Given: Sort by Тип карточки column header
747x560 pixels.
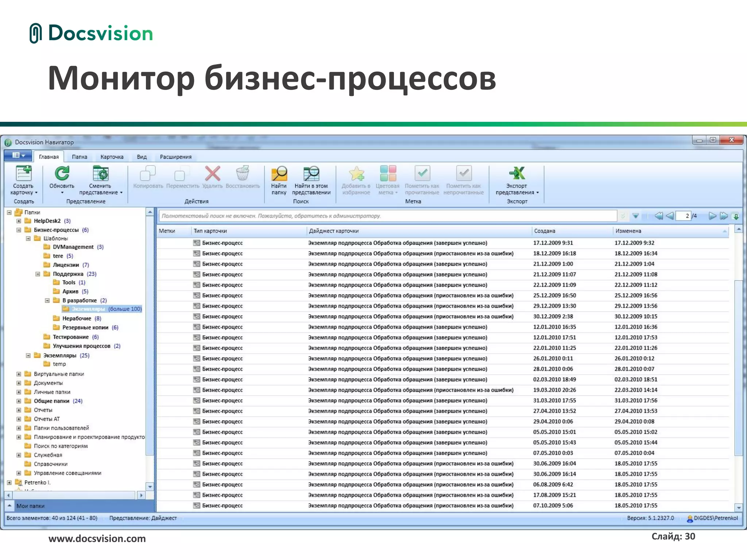Looking at the screenshot, I should pyautogui.click(x=249, y=231).
